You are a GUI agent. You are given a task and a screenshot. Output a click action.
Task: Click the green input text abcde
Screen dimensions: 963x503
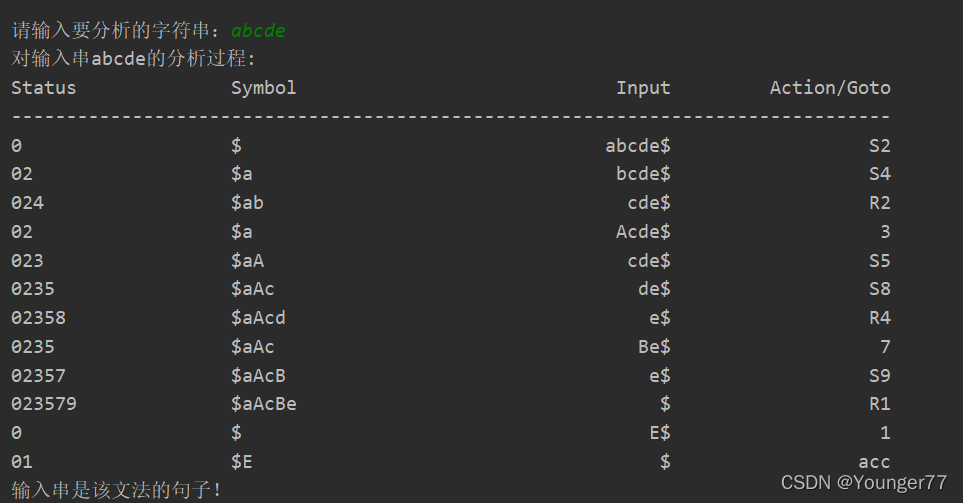click(258, 31)
